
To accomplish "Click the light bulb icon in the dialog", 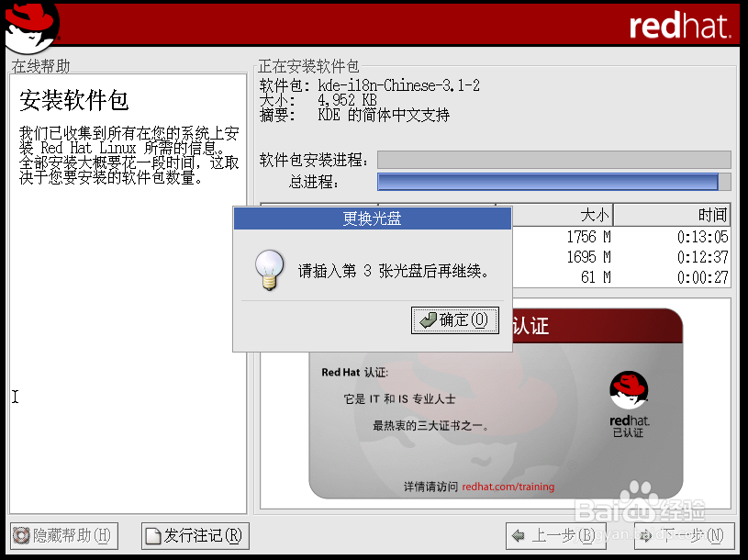I will [x=270, y=271].
